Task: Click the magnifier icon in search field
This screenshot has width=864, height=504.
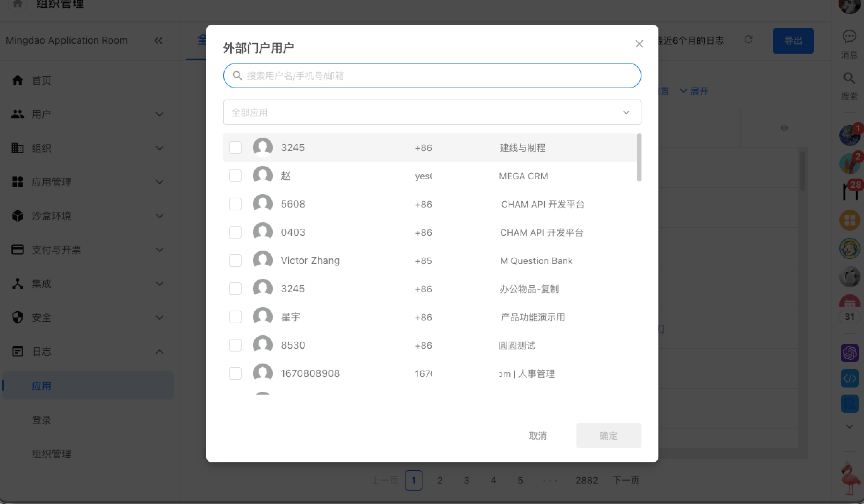Action: coord(237,76)
